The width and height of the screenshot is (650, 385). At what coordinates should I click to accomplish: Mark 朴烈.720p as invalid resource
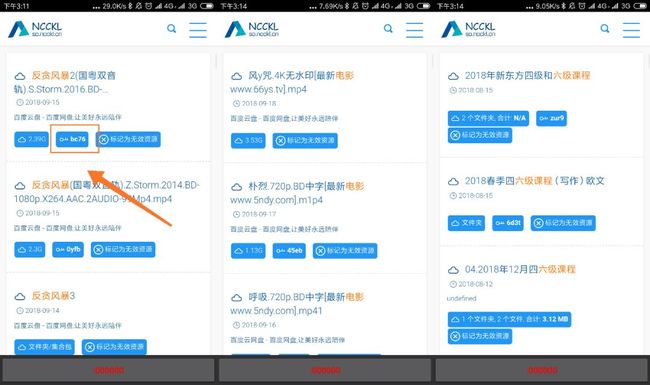(x=345, y=251)
